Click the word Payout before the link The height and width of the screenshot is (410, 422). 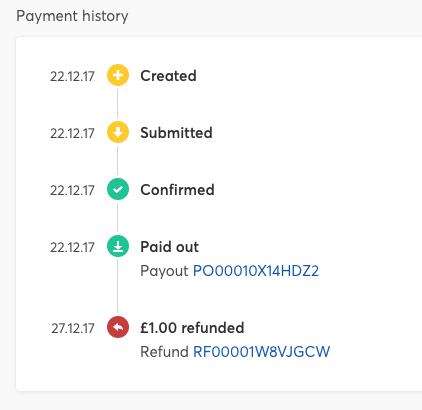point(164,271)
